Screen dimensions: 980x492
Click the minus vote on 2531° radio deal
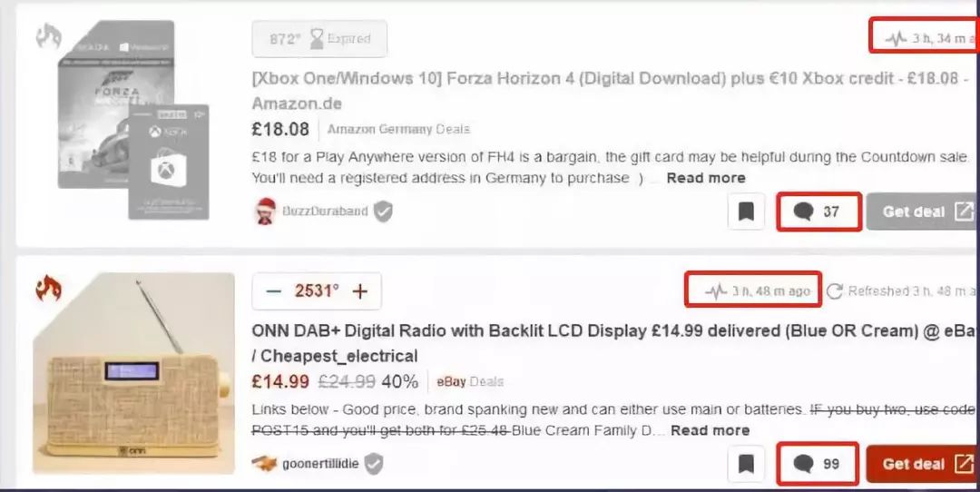click(273, 291)
